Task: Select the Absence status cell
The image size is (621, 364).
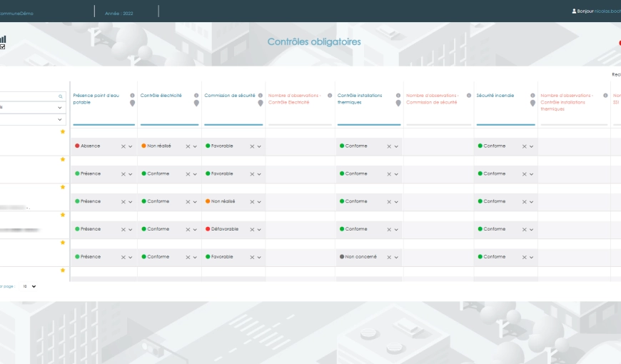Action: click(103, 146)
